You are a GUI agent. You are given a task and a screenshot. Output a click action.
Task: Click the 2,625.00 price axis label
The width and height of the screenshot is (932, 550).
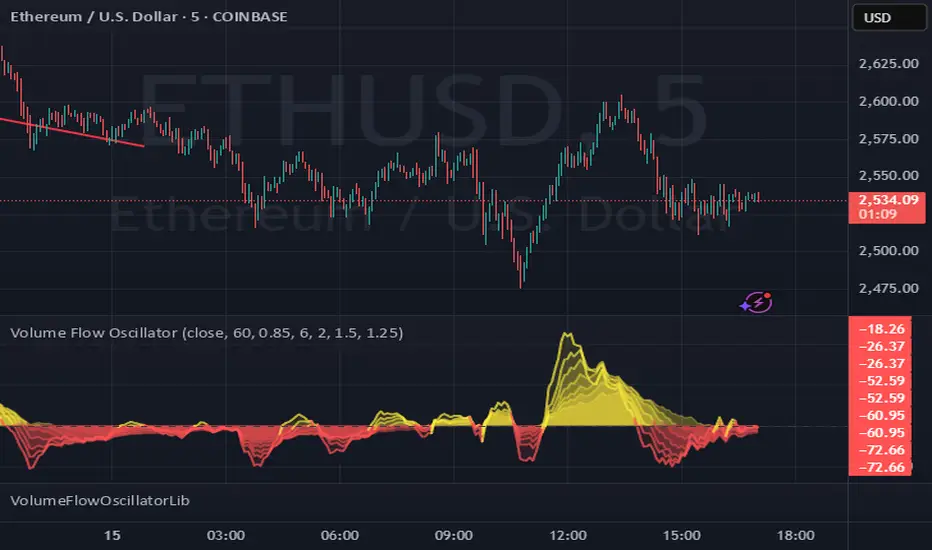[x=888, y=64]
